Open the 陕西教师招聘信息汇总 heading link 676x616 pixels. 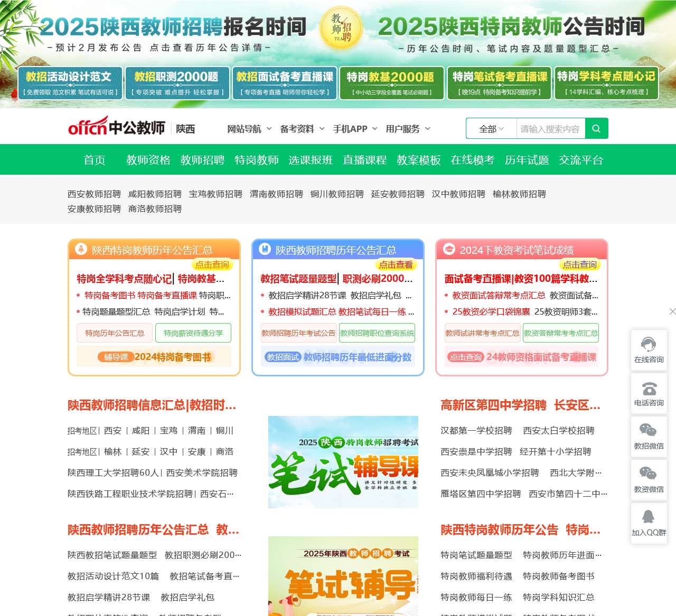click(152, 405)
